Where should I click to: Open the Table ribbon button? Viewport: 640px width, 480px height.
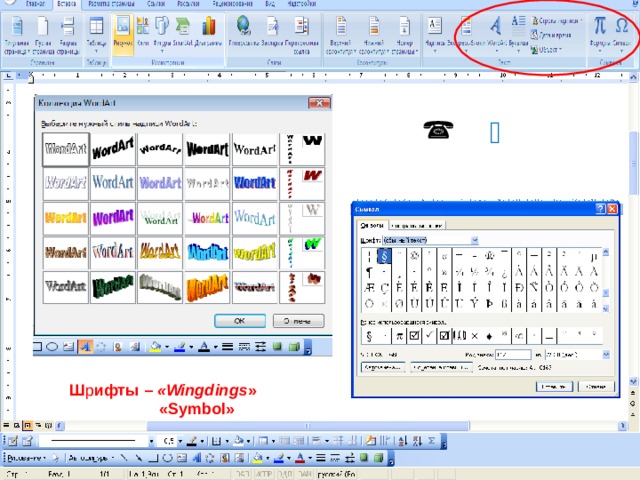coord(96,35)
